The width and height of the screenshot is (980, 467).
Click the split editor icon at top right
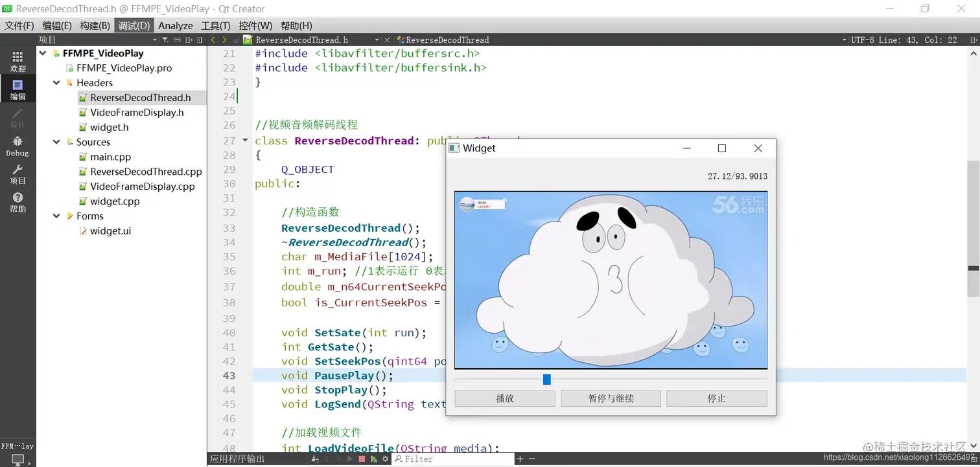point(974,40)
